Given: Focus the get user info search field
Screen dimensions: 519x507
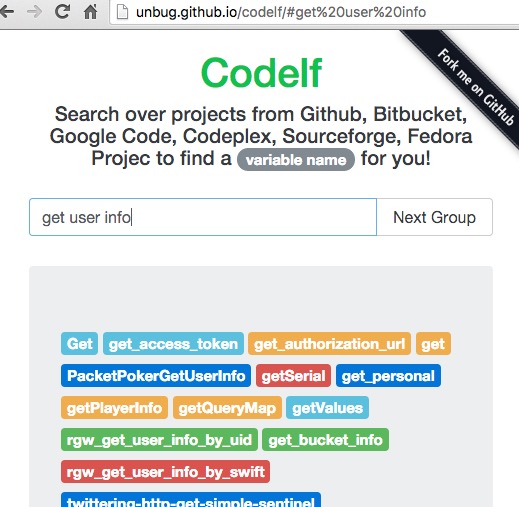Looking at the screenshot, I should click(x=203, y=217).
